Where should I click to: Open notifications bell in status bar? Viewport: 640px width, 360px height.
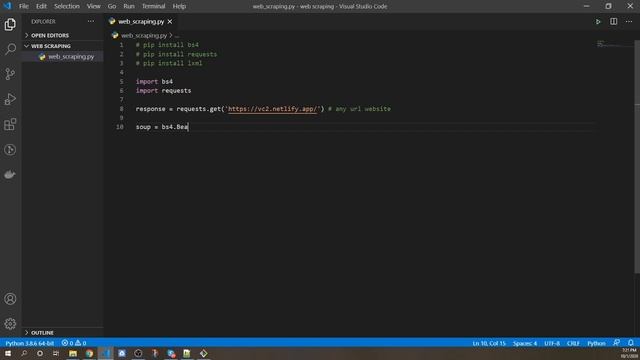click(x=631, y=343)
